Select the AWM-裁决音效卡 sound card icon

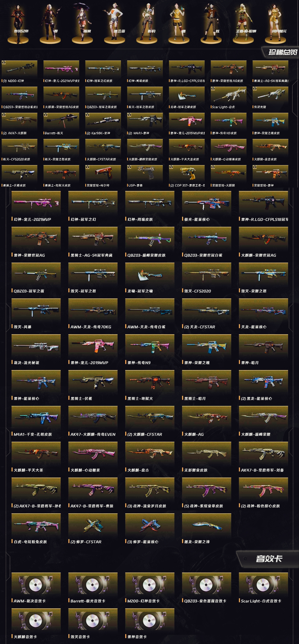click(36, 585)
